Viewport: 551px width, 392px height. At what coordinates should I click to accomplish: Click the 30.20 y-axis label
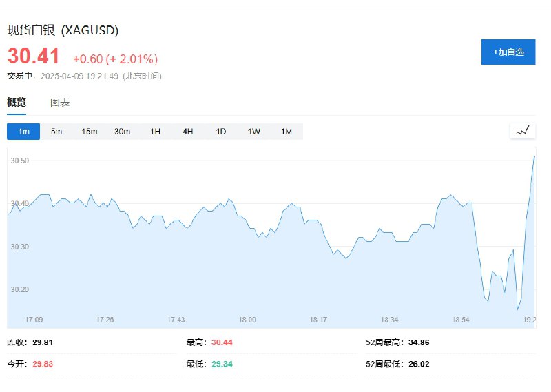[20, 289]
